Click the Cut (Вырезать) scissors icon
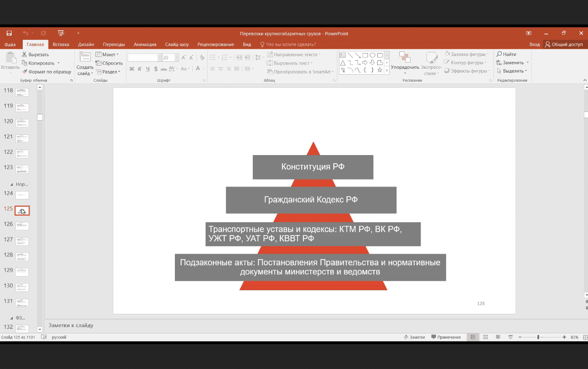Viewport: 588px width, 369px height. point(24,54)
